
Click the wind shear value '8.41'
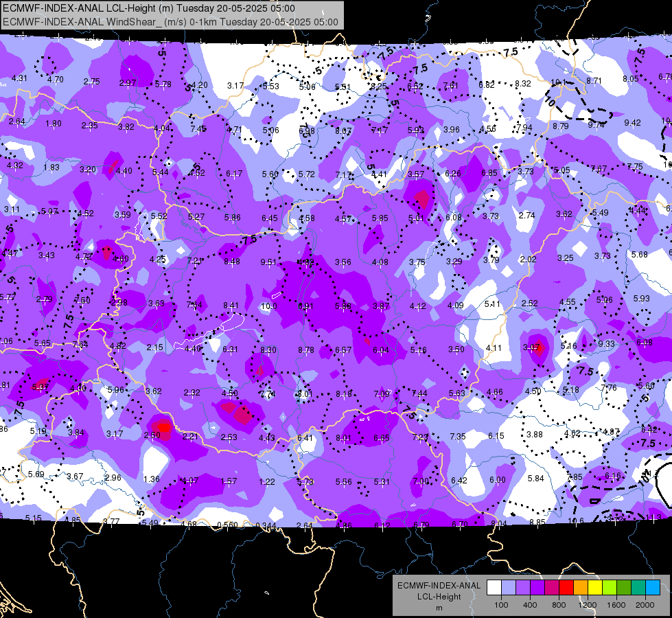point(231,306)
